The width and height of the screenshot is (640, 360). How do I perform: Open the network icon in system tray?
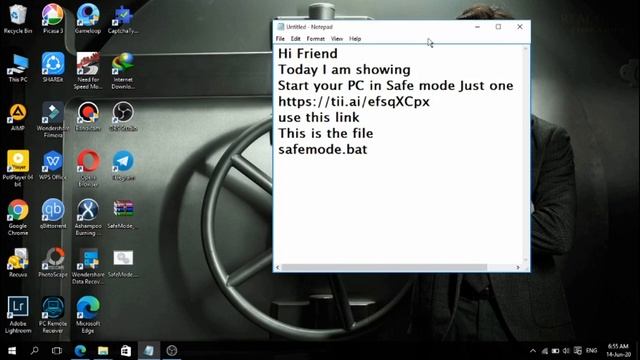coord(544,351)
